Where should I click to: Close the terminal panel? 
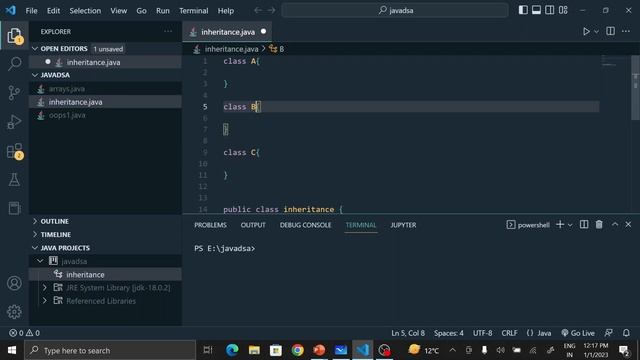628,224
